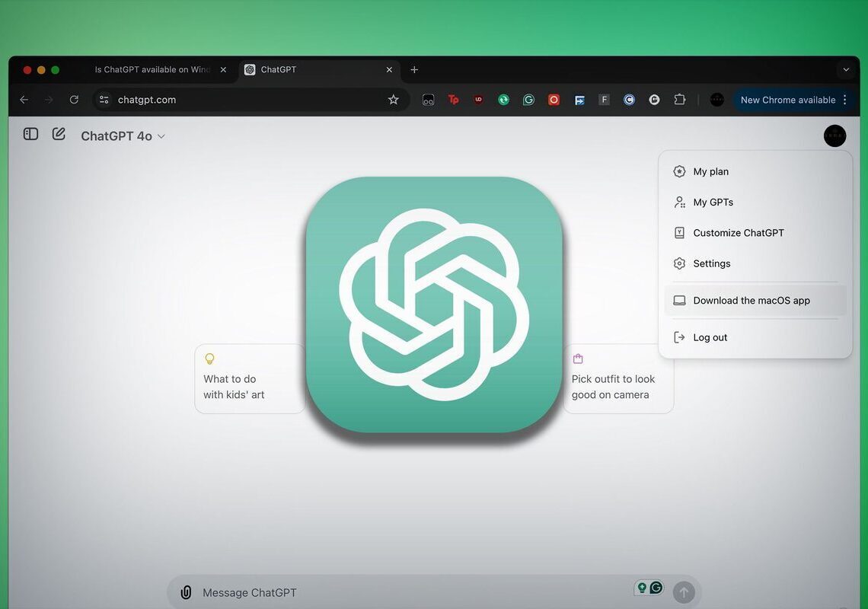This screenshot has height=609, width=868.
Task: Open the Extensions puzzle piece menu
Action: (x=680, y=100)
